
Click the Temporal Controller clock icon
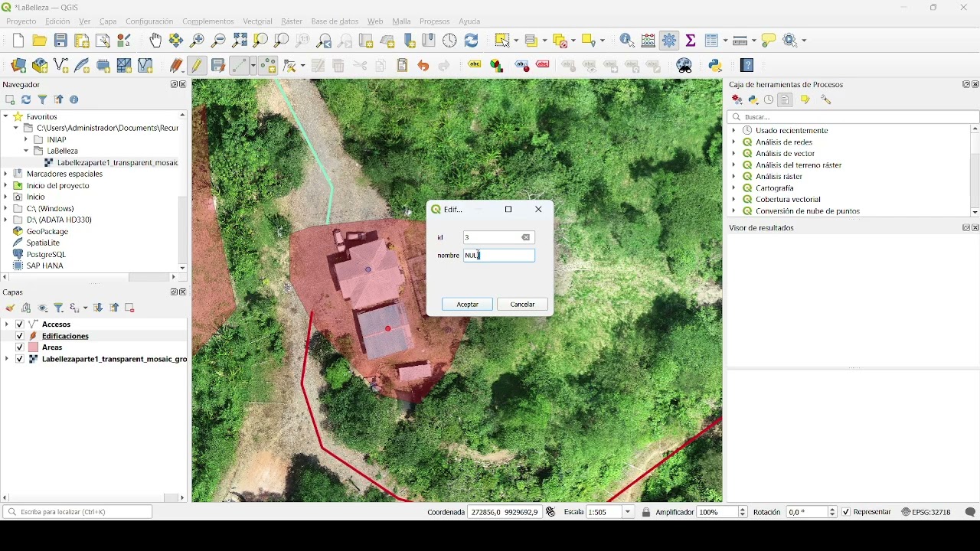click(450, 41)
